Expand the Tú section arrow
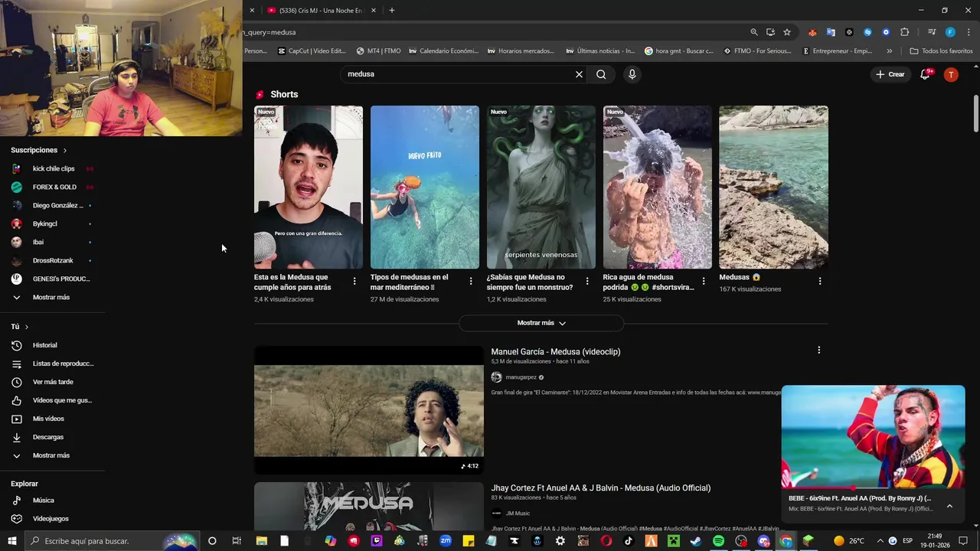This screenshot has width=980, height=551. click(26, 327)
